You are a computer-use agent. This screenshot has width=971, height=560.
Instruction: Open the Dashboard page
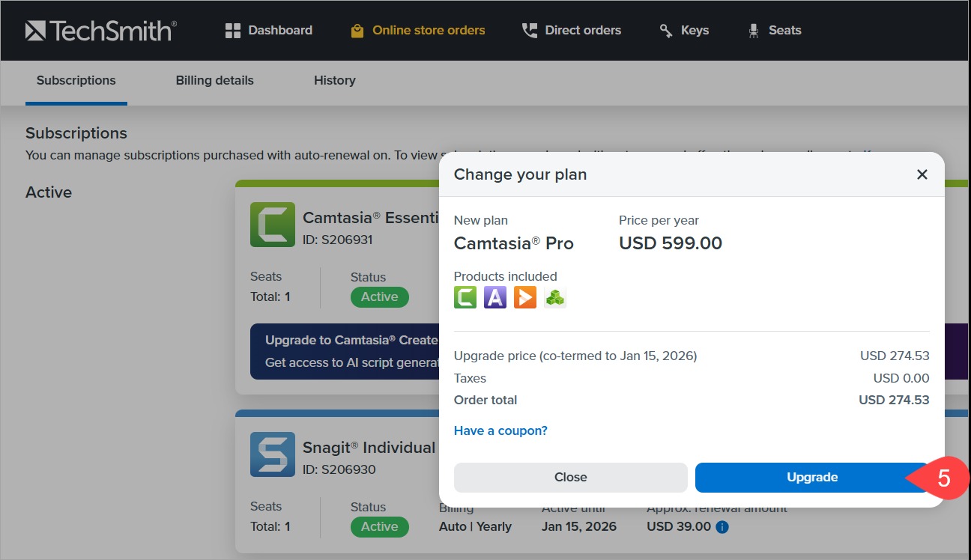[269, 31]
